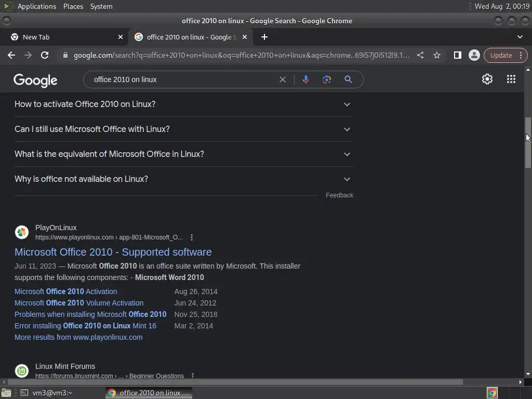Expand How to activate Office 2010 question
Image resolution: width=532 pixels, height=399 pixels.
[183, 104]
